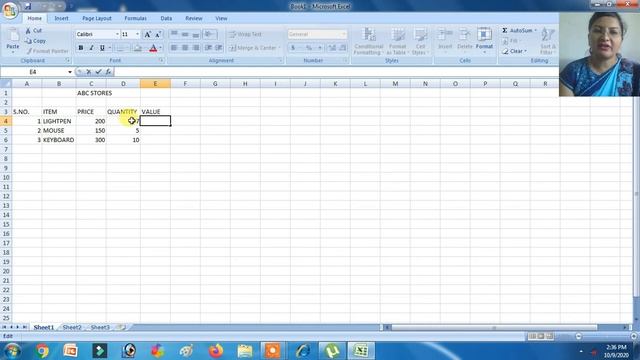This screenshot has width=640, height=360.
Task: Click the Increase Indent icon
Action: point(218,48)
